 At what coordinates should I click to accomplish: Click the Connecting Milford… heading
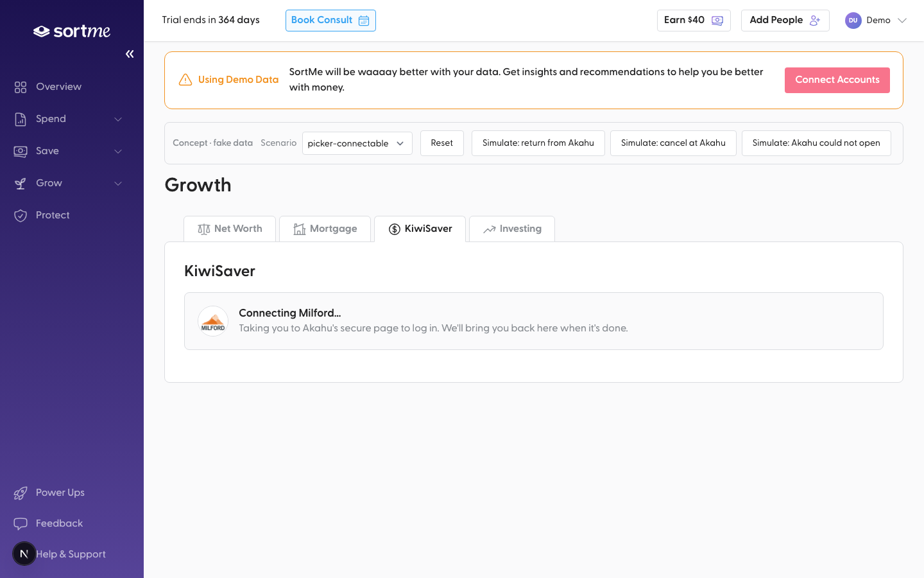click(289, 313)
